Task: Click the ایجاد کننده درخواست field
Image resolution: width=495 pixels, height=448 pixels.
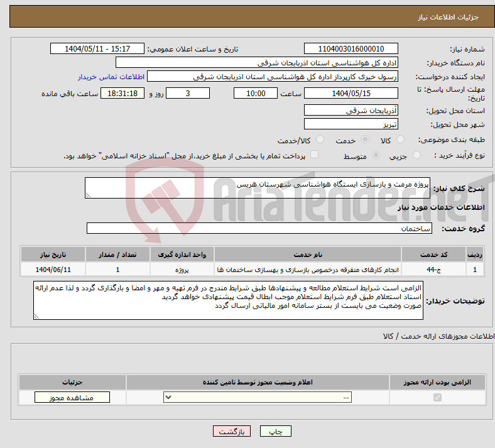Action: [273, 77]
